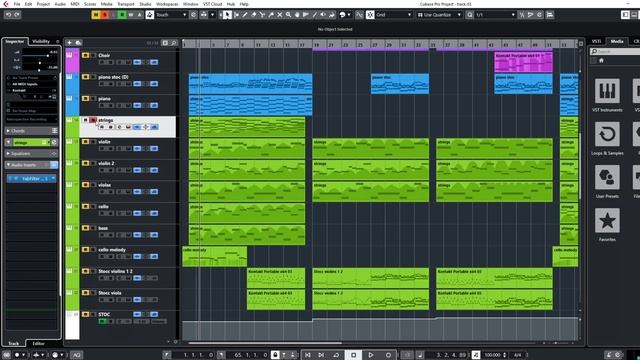This screenshot has width=640, height=360.
Task: Select the Mute X tool
Action: pos(280,15)
